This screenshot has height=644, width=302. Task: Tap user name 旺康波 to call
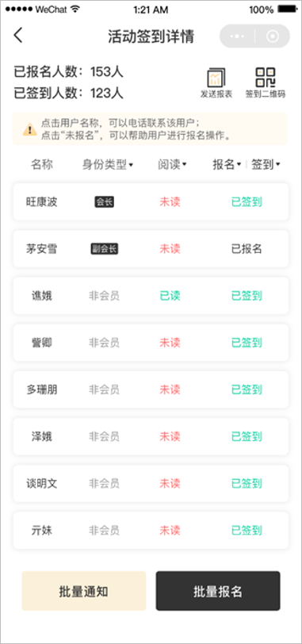pos(42,202)
